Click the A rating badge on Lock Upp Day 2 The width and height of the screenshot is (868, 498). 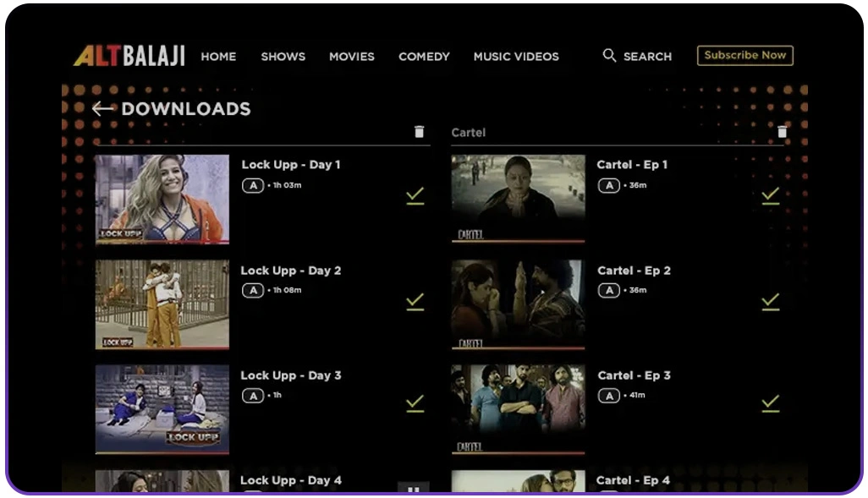coord(252,290)
